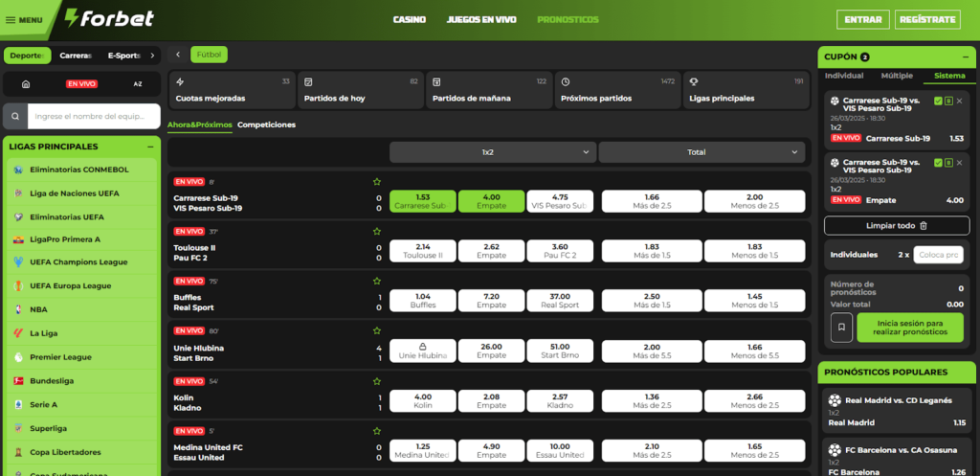
Task: Open the Cuotas mejoradas card
Action: (x=232, y=90)
